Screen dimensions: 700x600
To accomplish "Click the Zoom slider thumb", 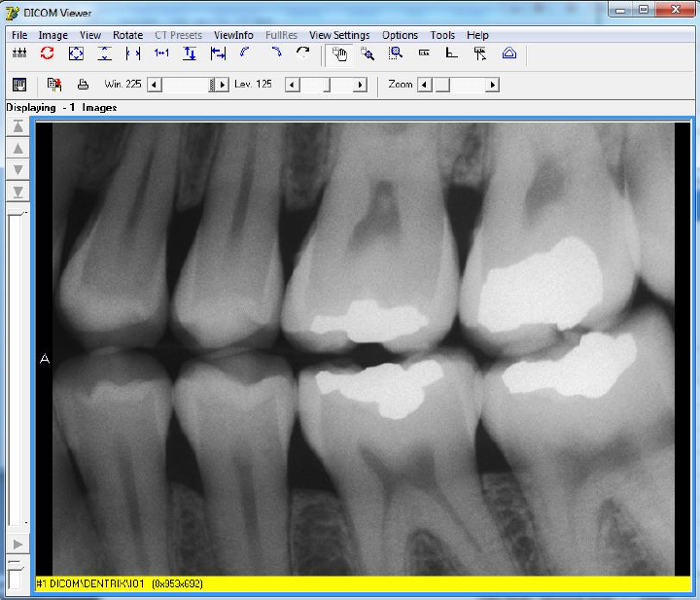I will [x=442, y=85].
